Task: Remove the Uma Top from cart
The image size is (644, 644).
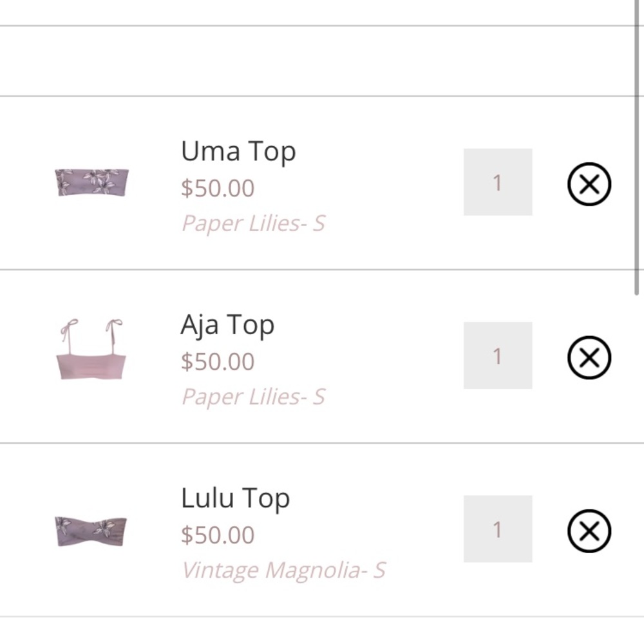Action: 589,184
